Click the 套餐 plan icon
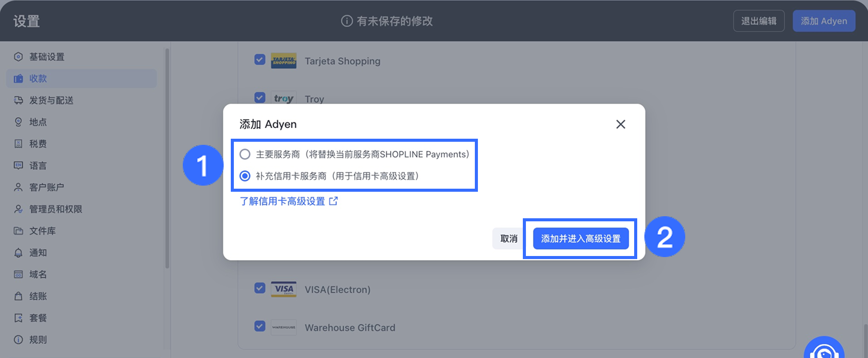Screen dimensions: 868x358 click(18, 318)
